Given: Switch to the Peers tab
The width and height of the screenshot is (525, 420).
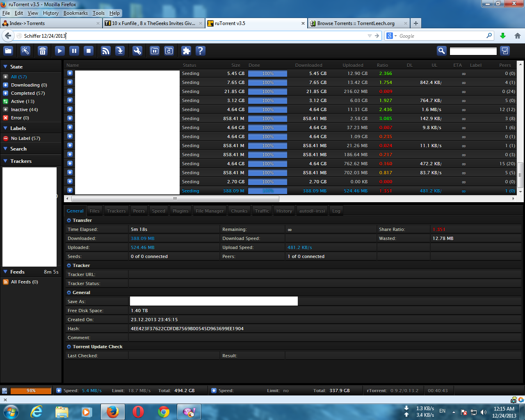Looking at the screenshot, I should (139, 211).
